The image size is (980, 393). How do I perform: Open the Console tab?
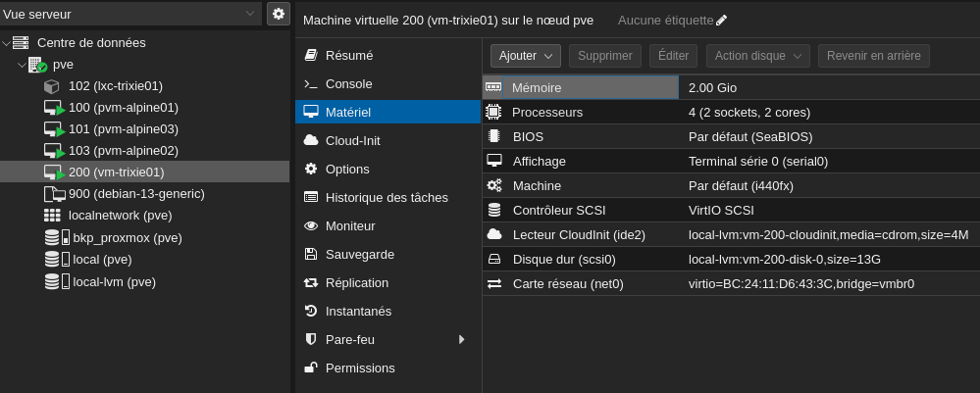click(348, 84)
